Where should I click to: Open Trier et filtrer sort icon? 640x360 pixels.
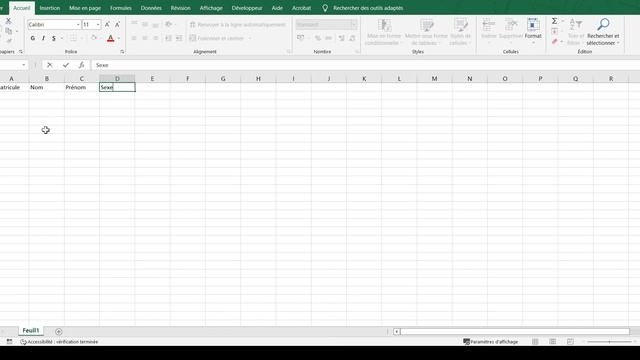(576, 31)
